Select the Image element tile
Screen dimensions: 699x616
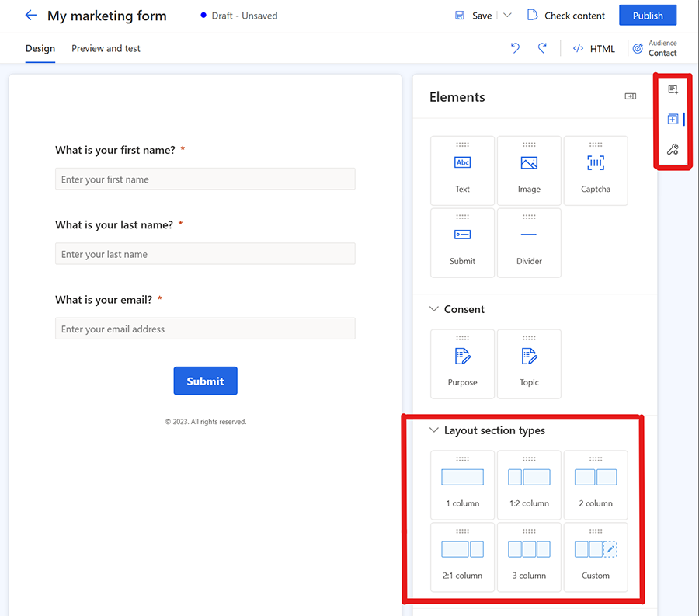(529, 171)
